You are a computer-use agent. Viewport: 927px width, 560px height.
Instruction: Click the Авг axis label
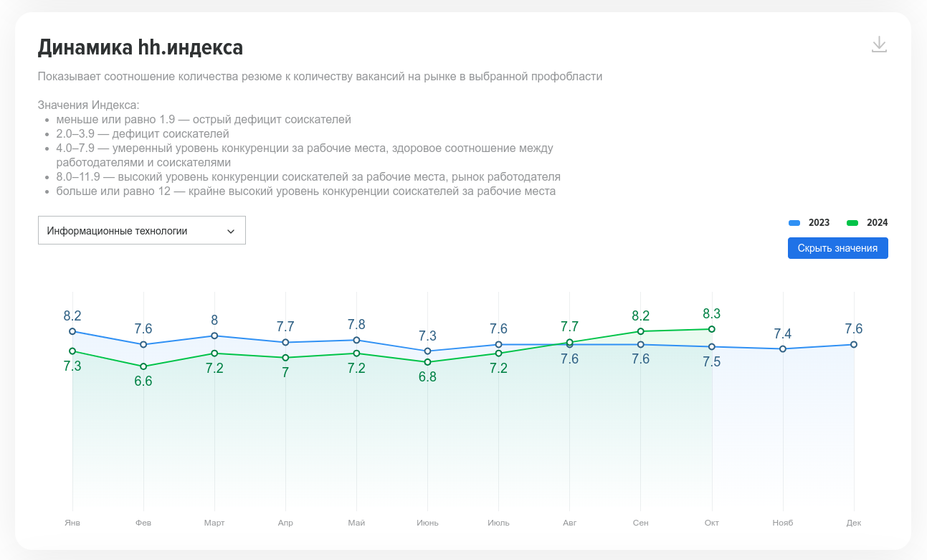[x=569, y=523]
